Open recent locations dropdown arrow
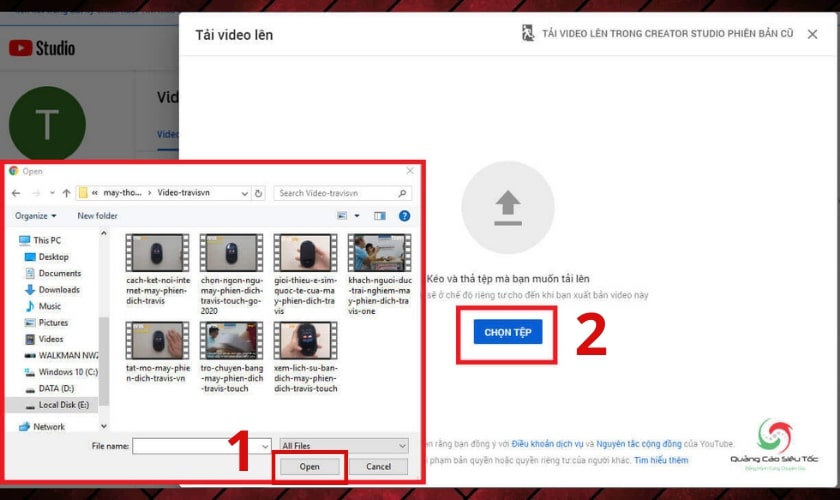This screenshot has width=840, height=500. (x=52, y=193)
